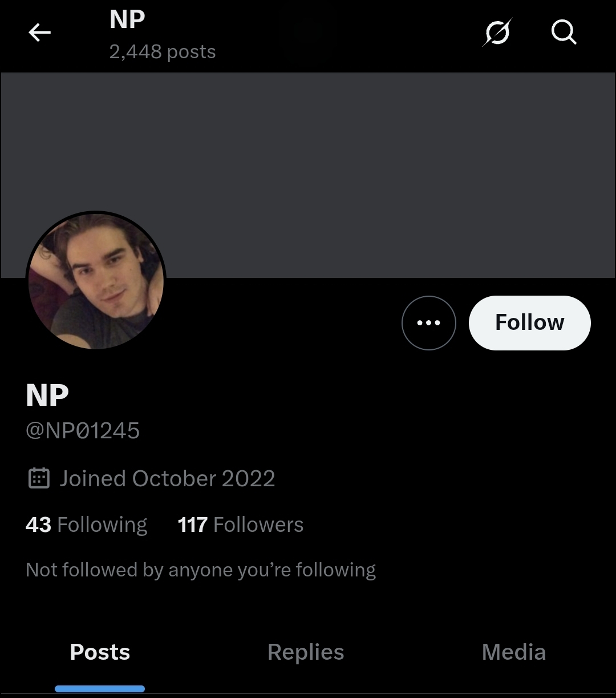Show the 117 Followers list
Viewport: 616px width, 698px height.
[240, 524]
